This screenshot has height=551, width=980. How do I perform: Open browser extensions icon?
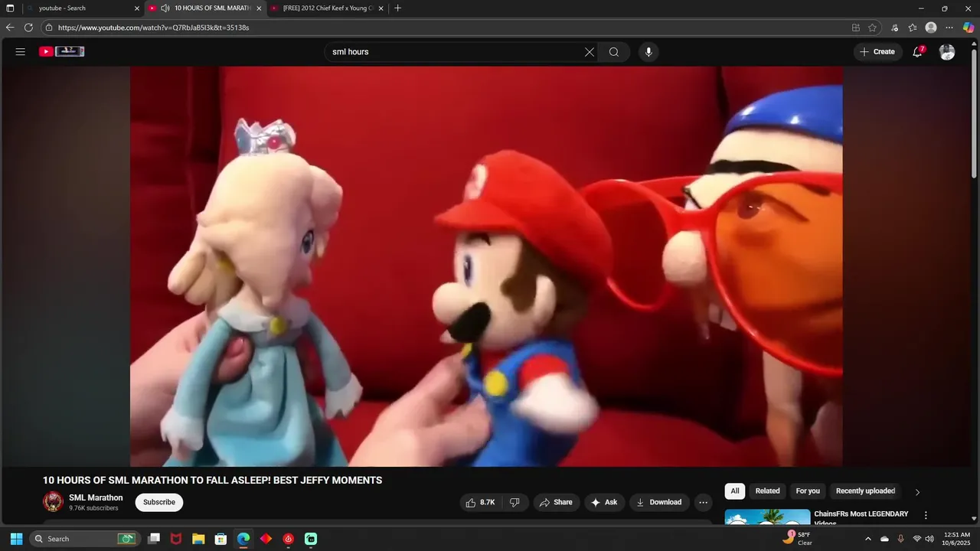(x=894, y=28)
